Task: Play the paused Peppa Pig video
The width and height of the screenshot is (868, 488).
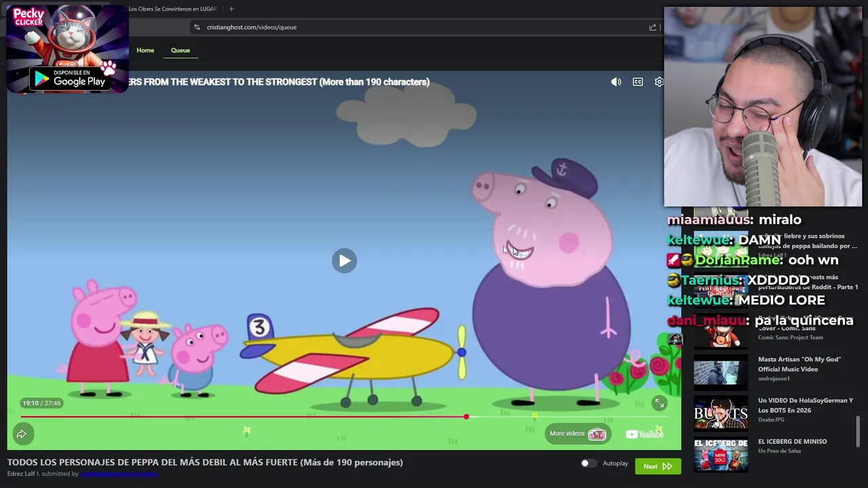Action: 344,260
